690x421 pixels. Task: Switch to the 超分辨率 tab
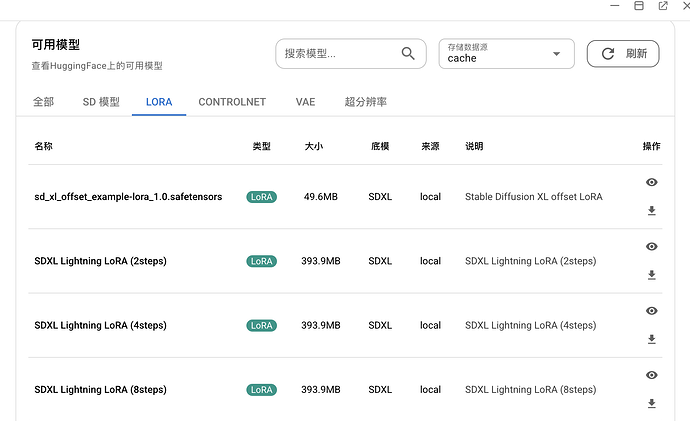(x=365, y=102)
